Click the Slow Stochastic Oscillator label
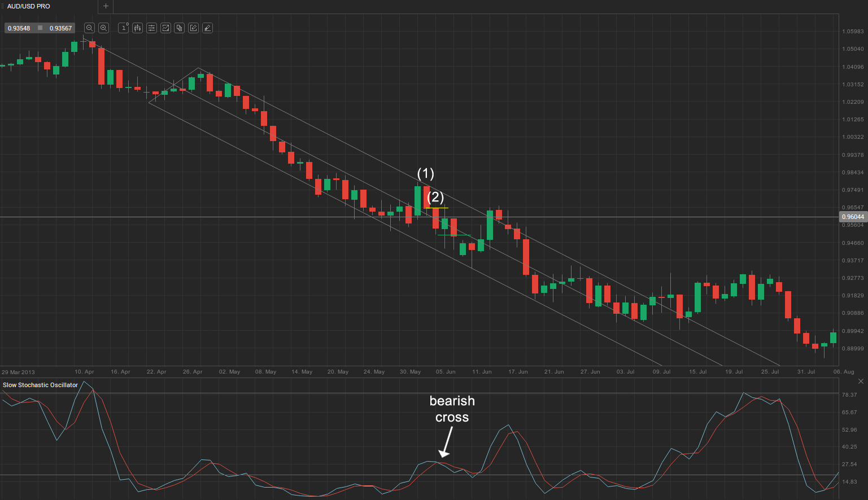Image resolution: width=868 pixels, height=500 pixels. click(x=41, y=385)
